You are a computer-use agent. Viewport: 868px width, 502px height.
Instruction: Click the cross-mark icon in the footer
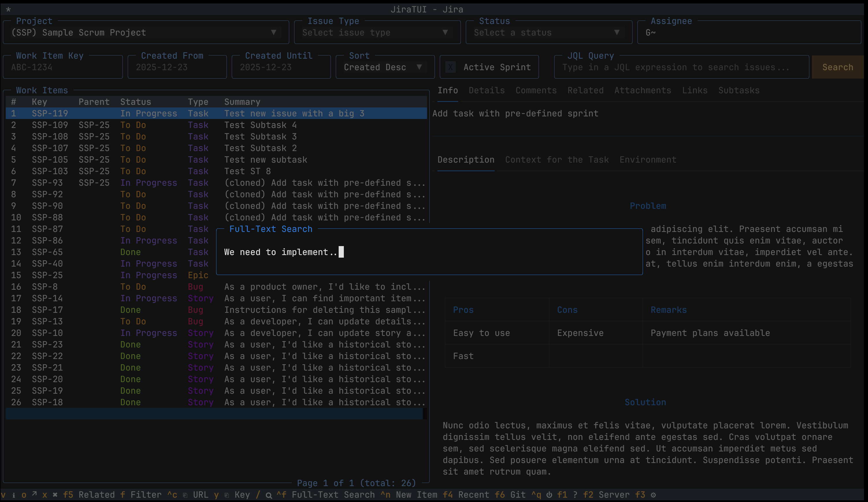pos(55,495)
